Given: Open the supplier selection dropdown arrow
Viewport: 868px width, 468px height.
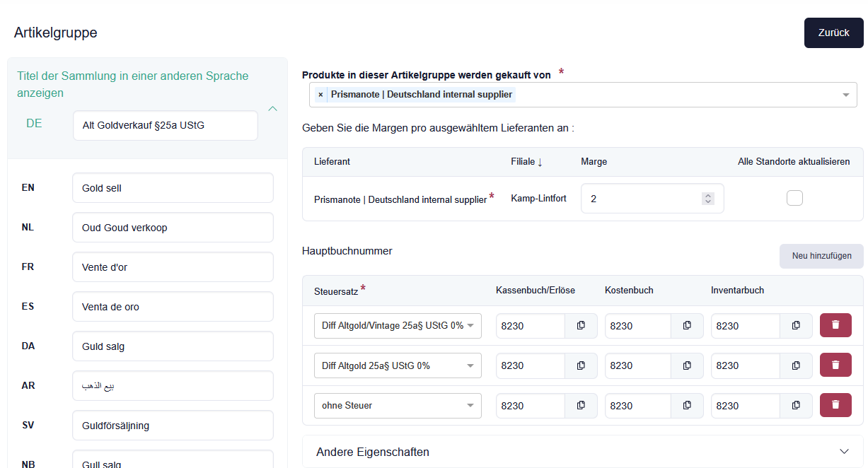Looking at the screenshot, I should [x=845, y=95].
